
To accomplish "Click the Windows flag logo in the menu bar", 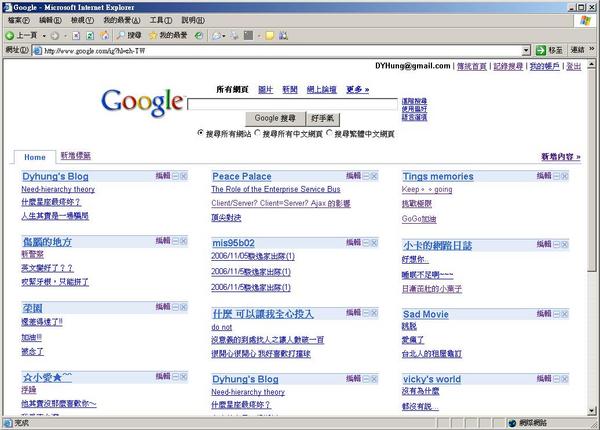I will click(x=585, y=21).
